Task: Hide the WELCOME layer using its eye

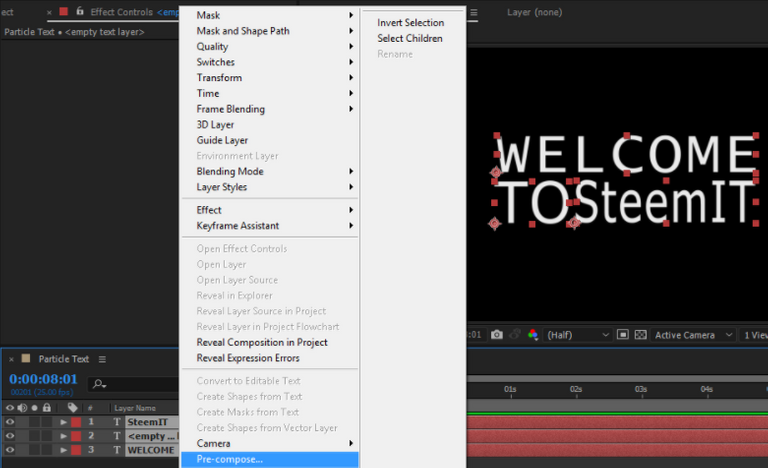Action: coord(10,450)
